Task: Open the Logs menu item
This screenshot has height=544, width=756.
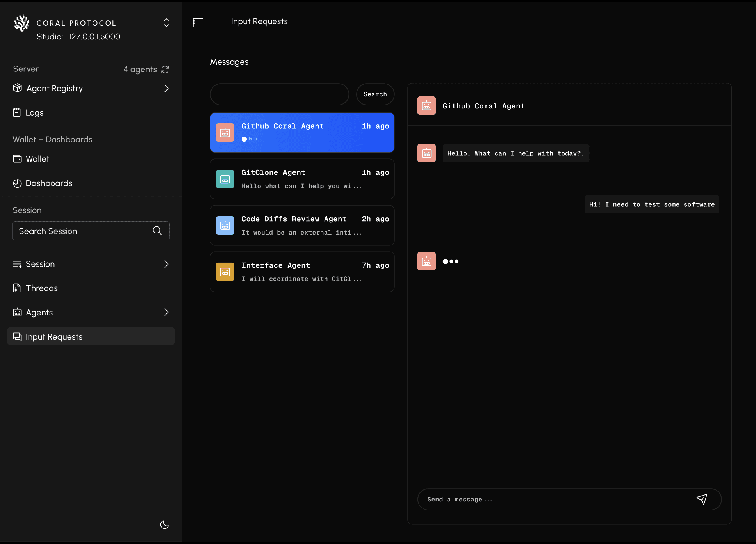Action: 34,113
